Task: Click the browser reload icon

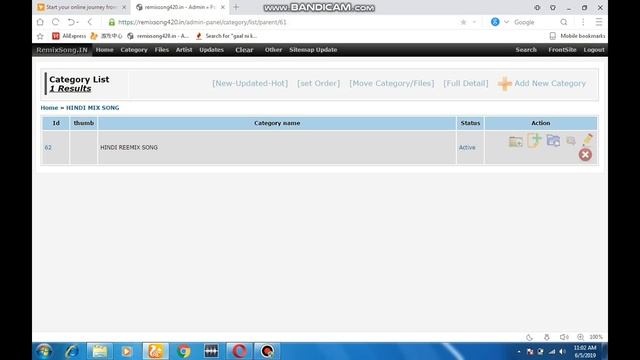Action: coord(56,22)
